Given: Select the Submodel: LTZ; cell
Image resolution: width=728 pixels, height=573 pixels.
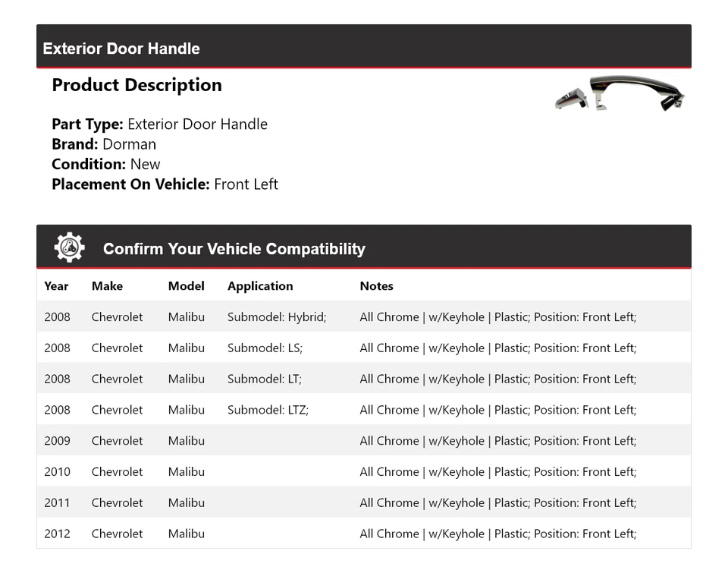Looking at the screenshot, I should pos(268,410).
